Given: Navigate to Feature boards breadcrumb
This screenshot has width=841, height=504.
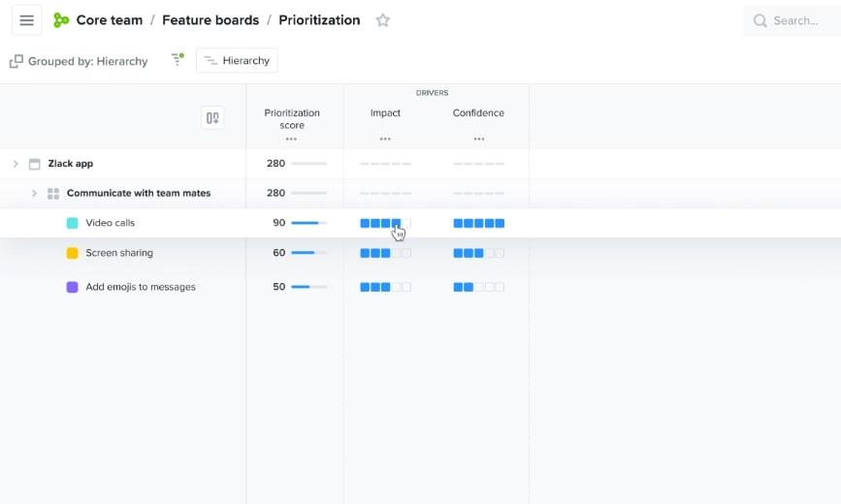Looking at the screenshot, I should tap(210, 20).
